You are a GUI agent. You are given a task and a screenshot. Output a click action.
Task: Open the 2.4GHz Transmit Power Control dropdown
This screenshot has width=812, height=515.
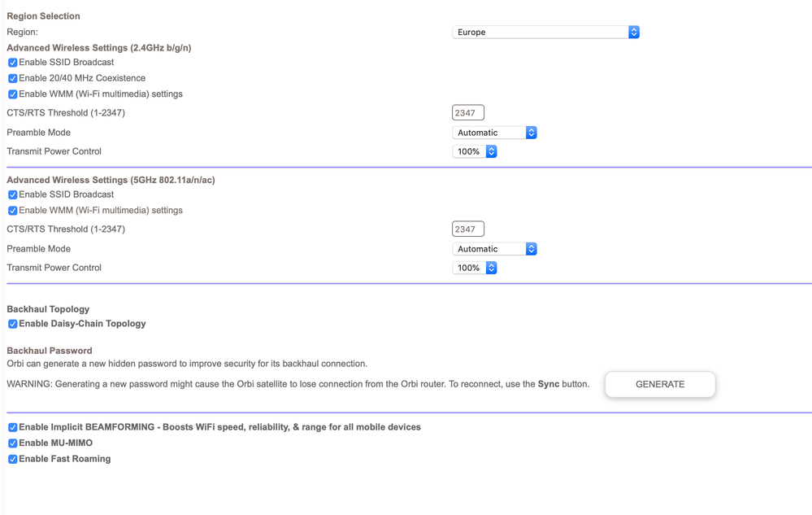tap(471, 151)
